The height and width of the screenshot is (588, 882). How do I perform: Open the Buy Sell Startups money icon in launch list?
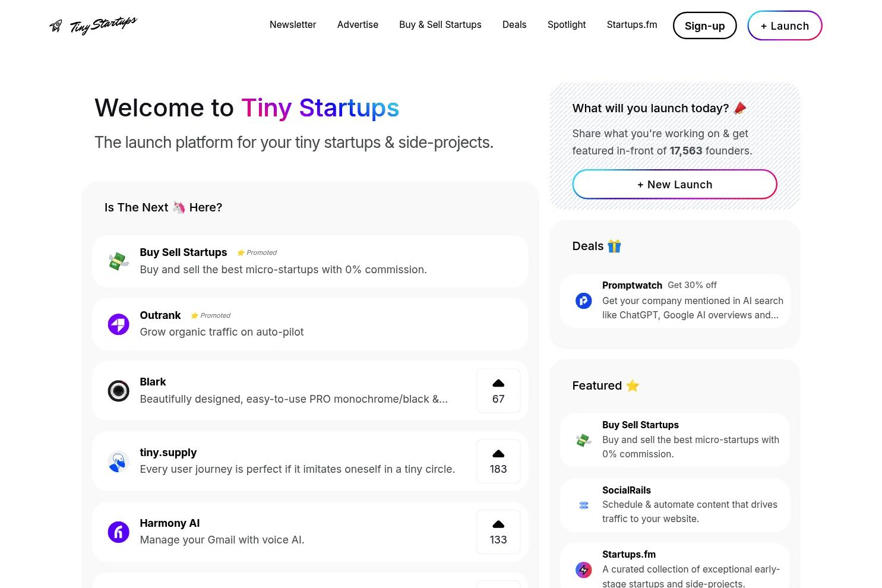119,261
